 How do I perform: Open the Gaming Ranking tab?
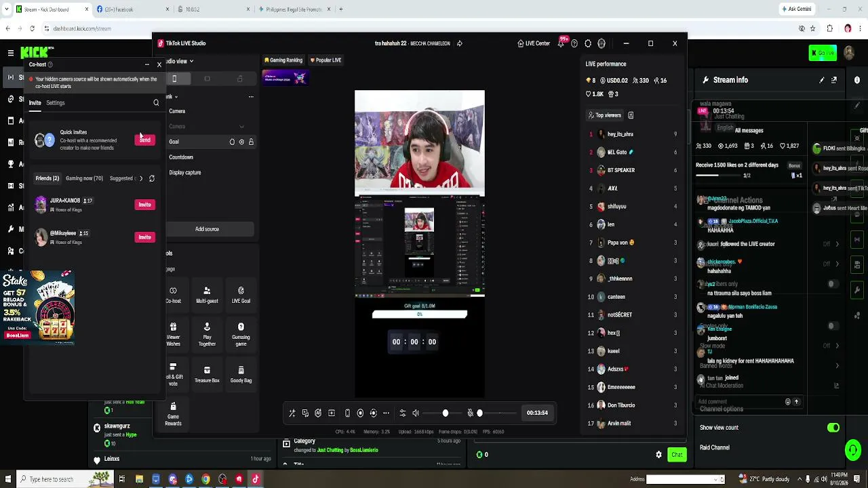[283, 60]
